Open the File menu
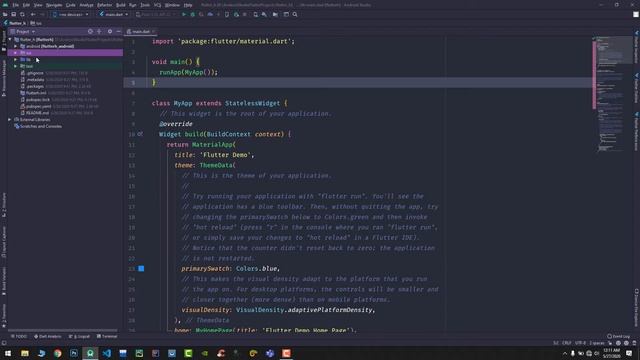This screenshot has height=360, width=640. [16, 5]
